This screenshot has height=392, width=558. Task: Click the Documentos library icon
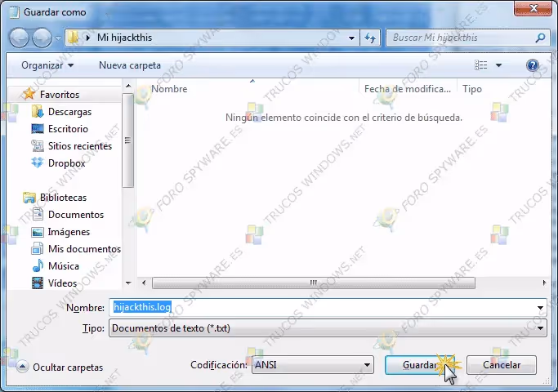(x=38, y=214)
